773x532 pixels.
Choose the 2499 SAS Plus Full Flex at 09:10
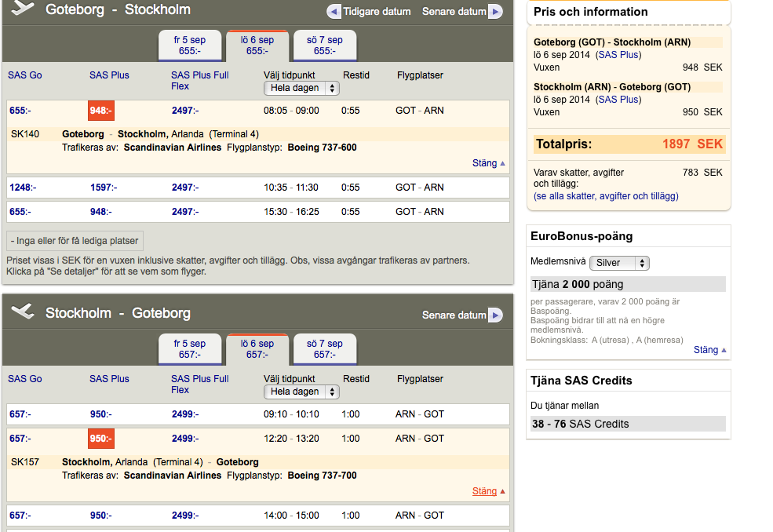point(185,414)
